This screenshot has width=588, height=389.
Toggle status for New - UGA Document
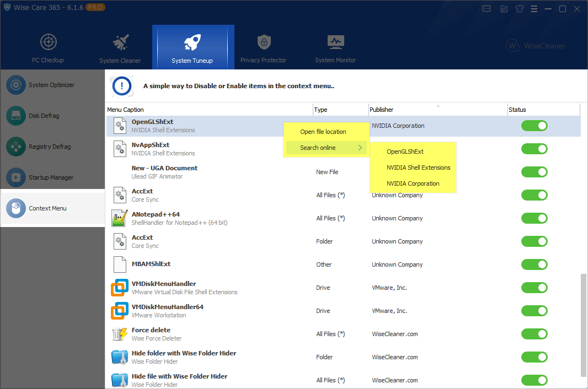(x=534, y=172)
